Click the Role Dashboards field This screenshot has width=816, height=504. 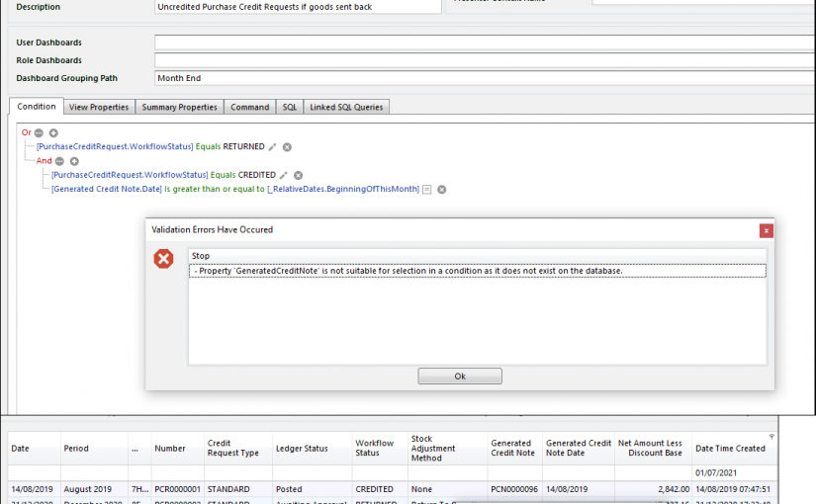pyautogui.click(x=485, y=60)
